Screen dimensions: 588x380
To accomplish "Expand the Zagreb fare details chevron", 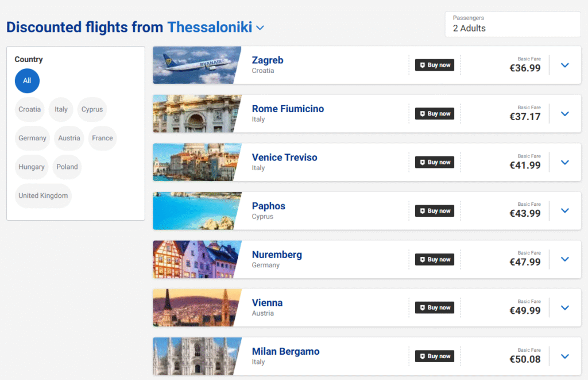I will pos(564,65).
